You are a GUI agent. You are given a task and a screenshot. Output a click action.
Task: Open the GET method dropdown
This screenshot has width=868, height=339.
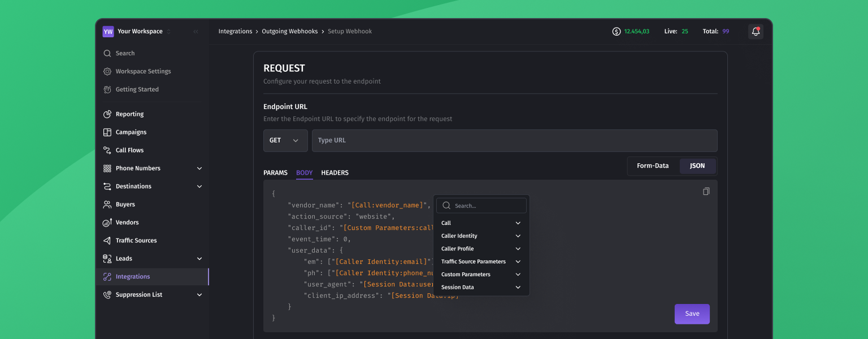tap(285, 141)
